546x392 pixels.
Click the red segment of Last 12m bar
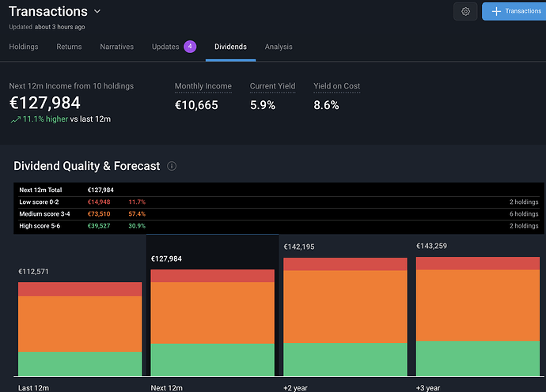click(80, 289)
